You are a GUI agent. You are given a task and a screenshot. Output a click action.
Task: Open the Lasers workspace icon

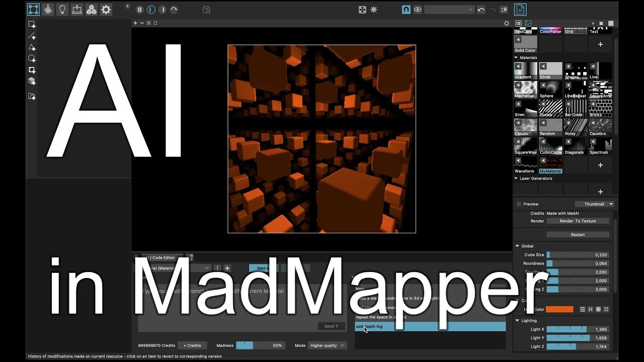(48, 9)
